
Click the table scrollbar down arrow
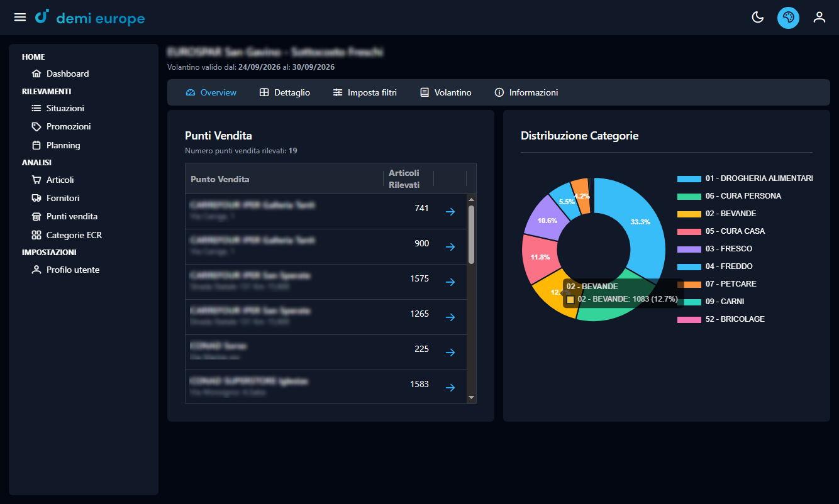(471, 398)
